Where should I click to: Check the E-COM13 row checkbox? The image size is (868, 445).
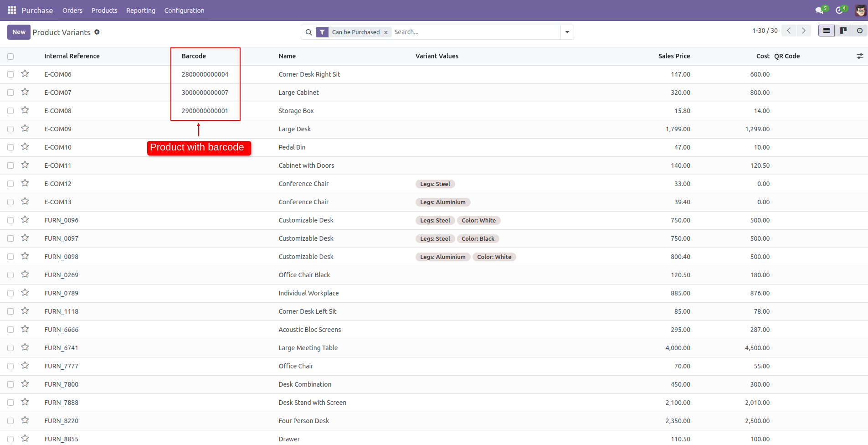click(10, 202)
